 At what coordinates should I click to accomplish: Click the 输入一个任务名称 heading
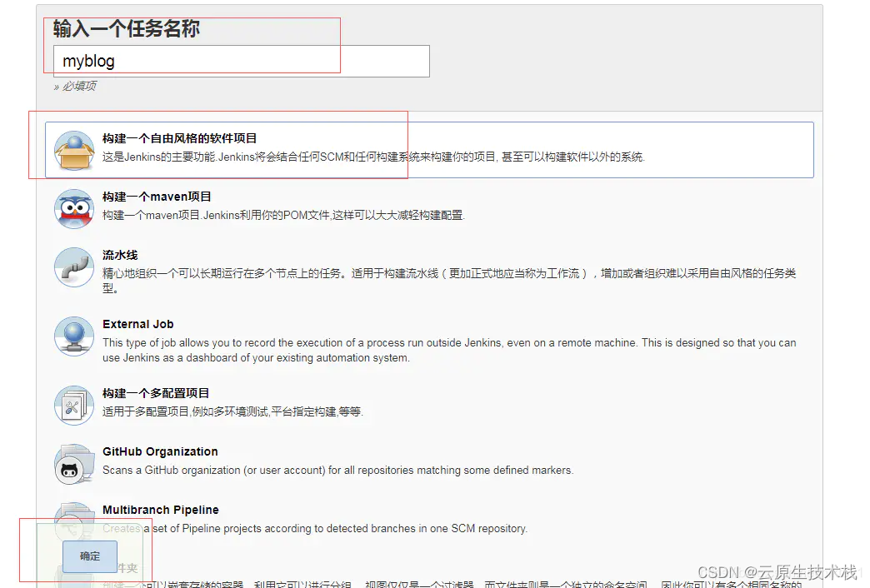tap(127, 28)
